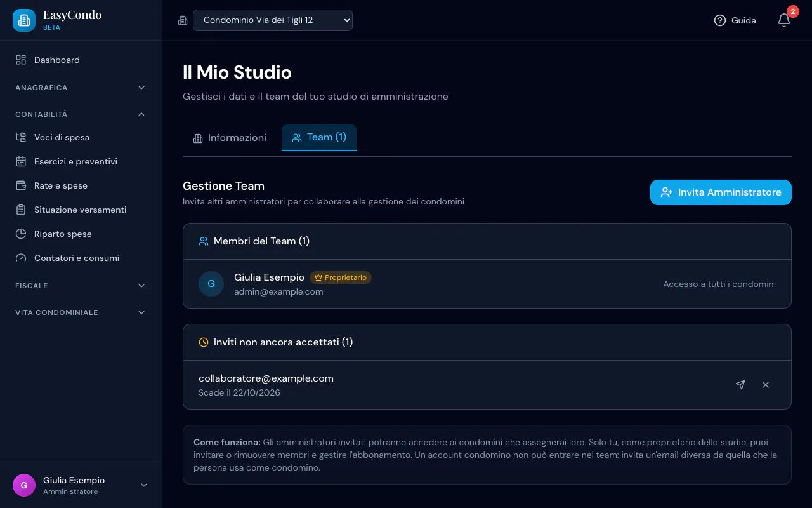Click the Situazione versamenti clipboard icon
Image resolution: width=812 pixels, height=508 pixels.
click(21, 210)
